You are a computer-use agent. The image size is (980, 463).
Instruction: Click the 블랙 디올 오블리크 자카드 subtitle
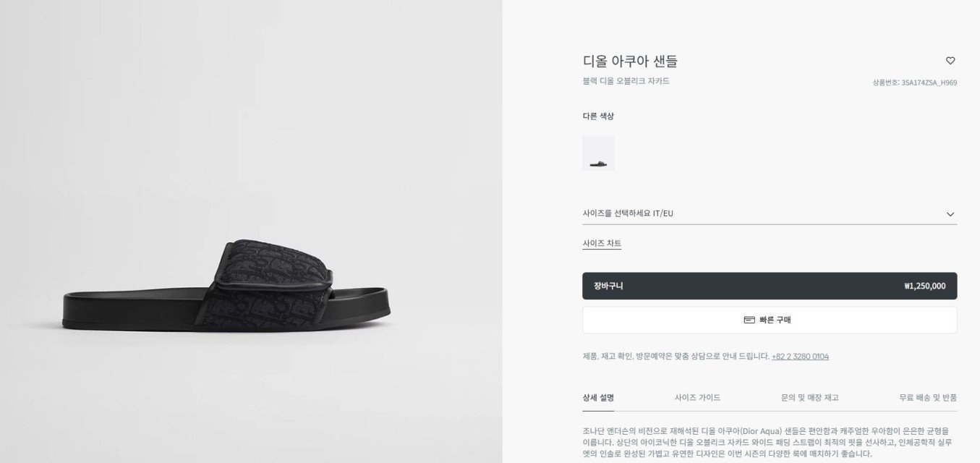pos(626,81)
